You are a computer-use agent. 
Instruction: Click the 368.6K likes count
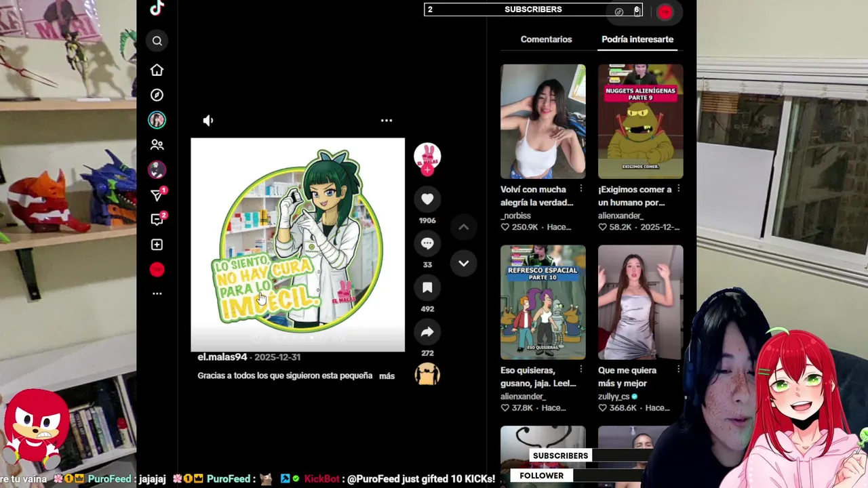[x=623, y=408]
